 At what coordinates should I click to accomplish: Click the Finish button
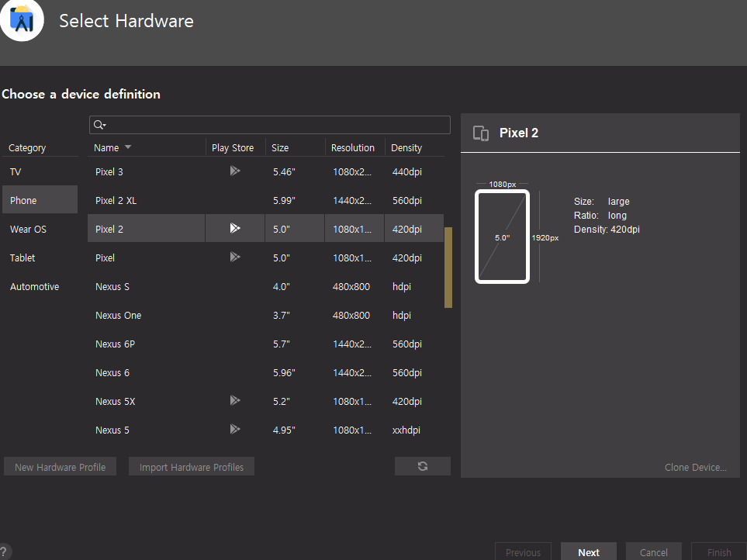tap(719, 552)
